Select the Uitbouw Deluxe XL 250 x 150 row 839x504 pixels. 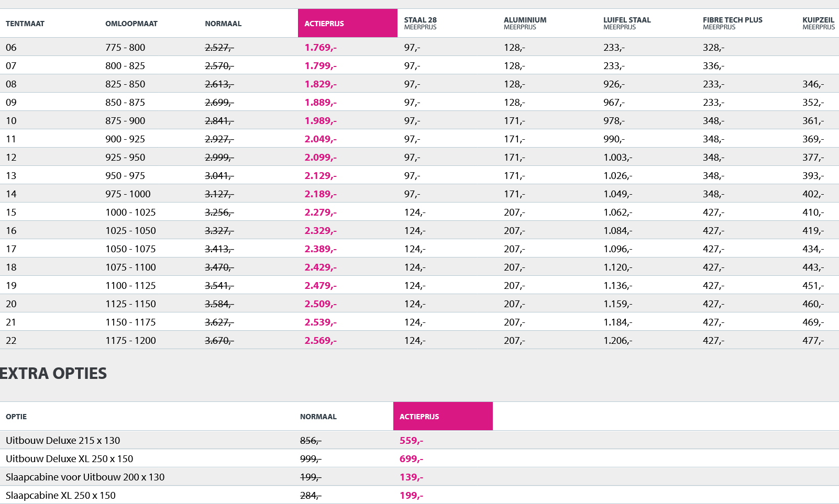coord(69,458)
